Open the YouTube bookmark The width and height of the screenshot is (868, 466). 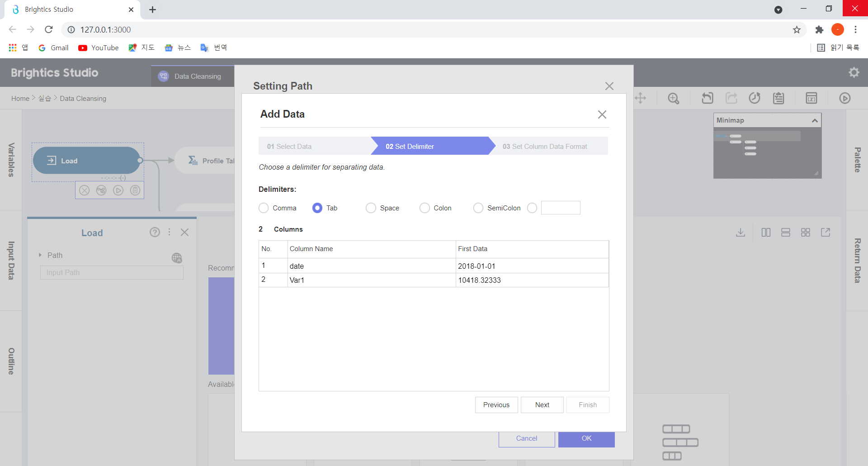pyautogui.click(x=99, y=48)
